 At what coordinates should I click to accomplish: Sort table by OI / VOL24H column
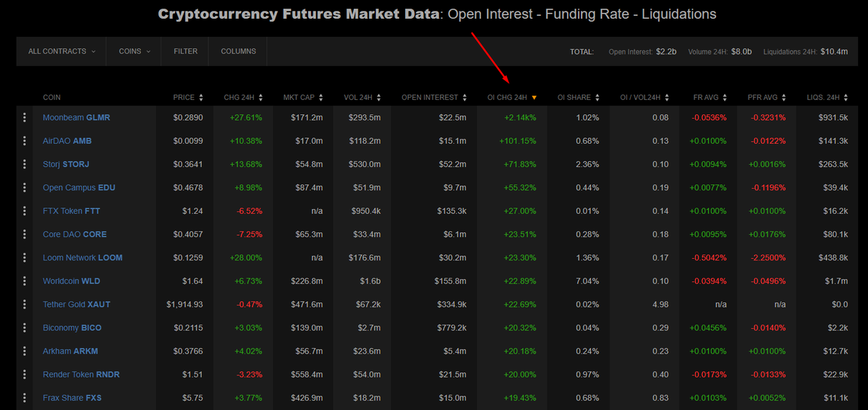(x=644, y=97)
